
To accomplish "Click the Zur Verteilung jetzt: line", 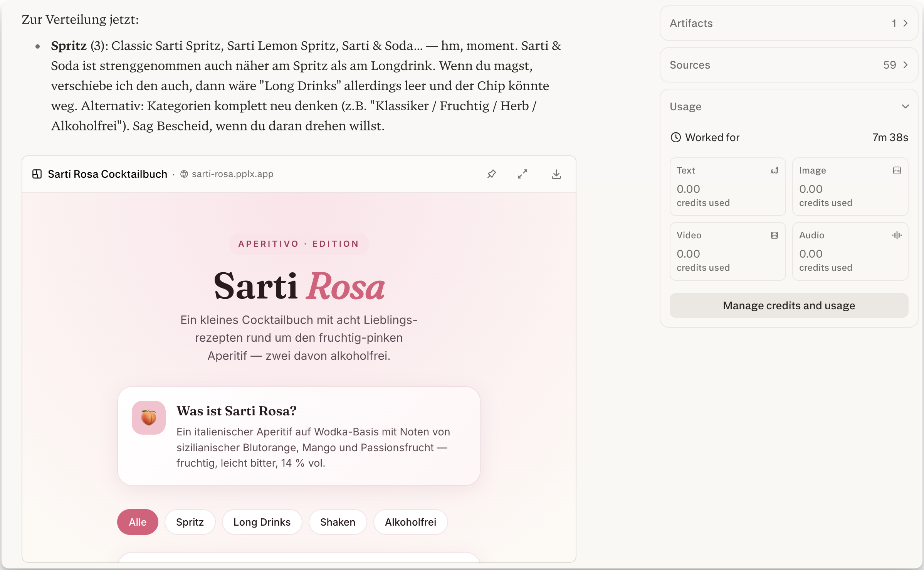I will point(80,19).
